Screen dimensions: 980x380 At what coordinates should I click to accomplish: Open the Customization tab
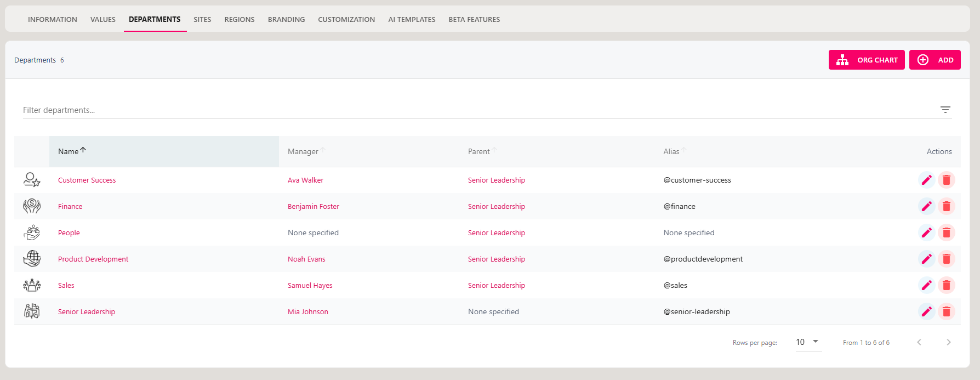[x=346, y=19]
